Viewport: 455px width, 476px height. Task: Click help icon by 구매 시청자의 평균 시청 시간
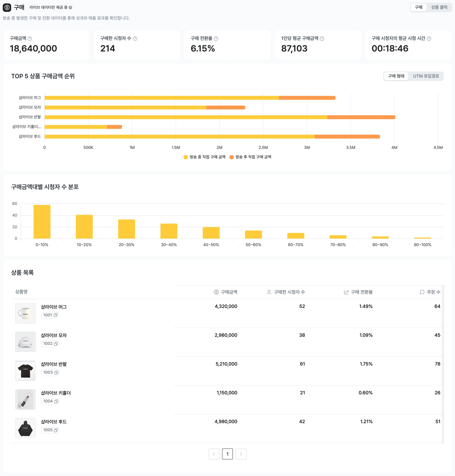click(x=429, y=39)
